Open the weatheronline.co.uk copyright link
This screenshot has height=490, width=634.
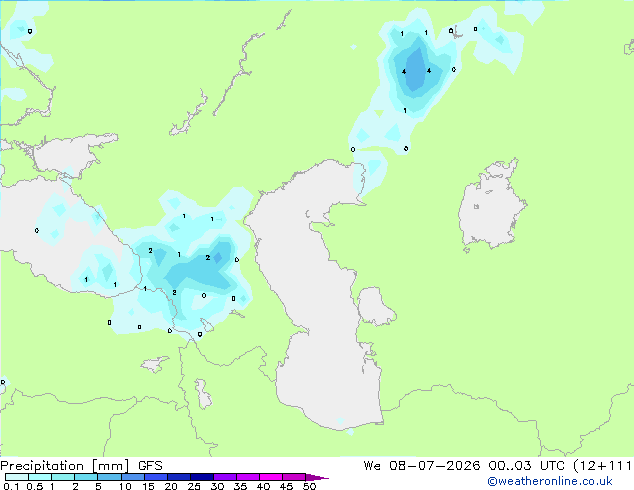point(549,481)
